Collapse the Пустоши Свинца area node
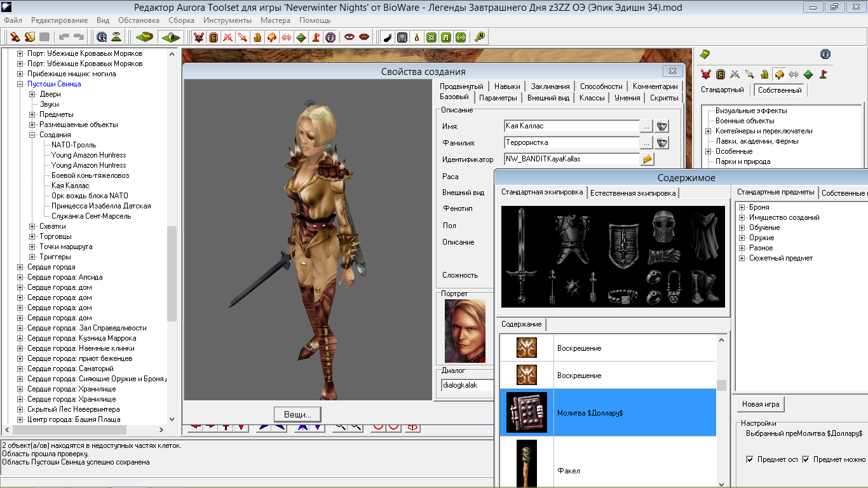The height and width of the screenshot is (488, 868). (x=20, y=84)
